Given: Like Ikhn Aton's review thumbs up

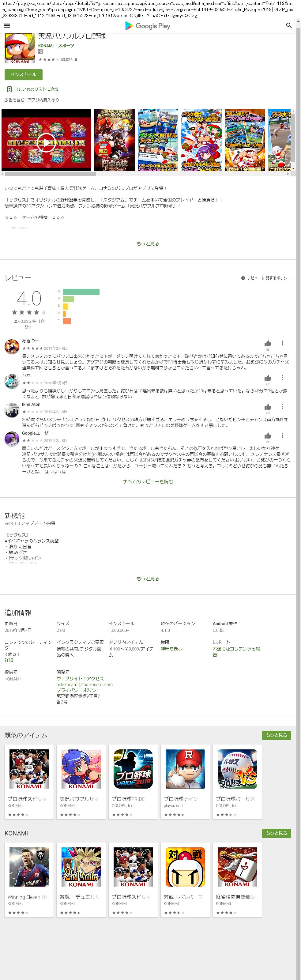Looking at the screenshot, I should coord(268,407).
